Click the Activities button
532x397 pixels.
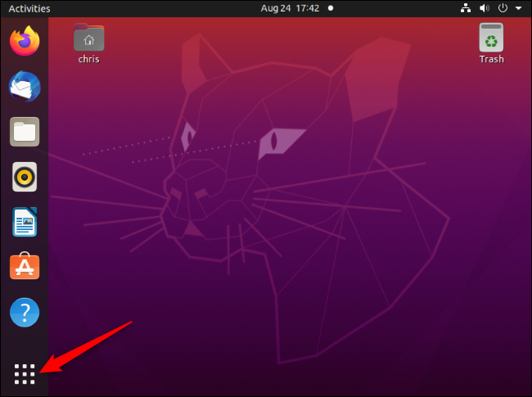(29, 8)
